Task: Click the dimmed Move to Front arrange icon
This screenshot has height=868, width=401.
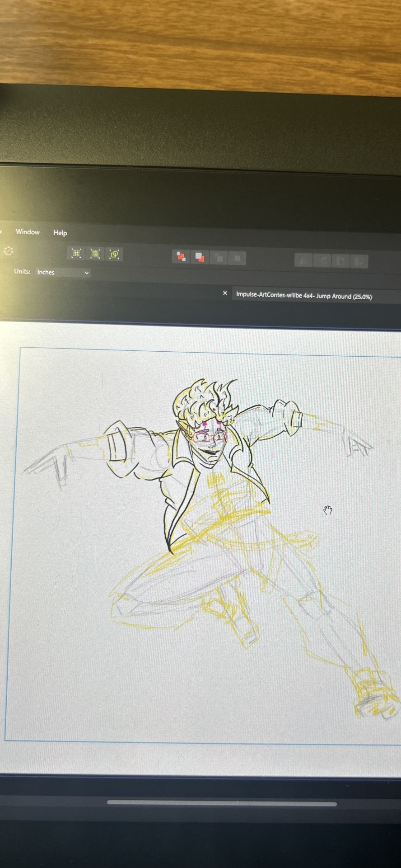Action: click(238, 259)
